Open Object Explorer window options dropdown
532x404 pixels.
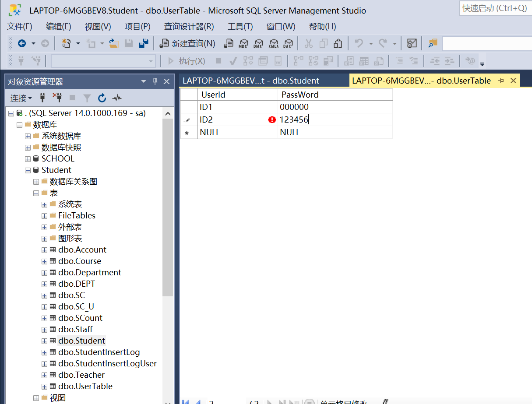coord(144,81)
